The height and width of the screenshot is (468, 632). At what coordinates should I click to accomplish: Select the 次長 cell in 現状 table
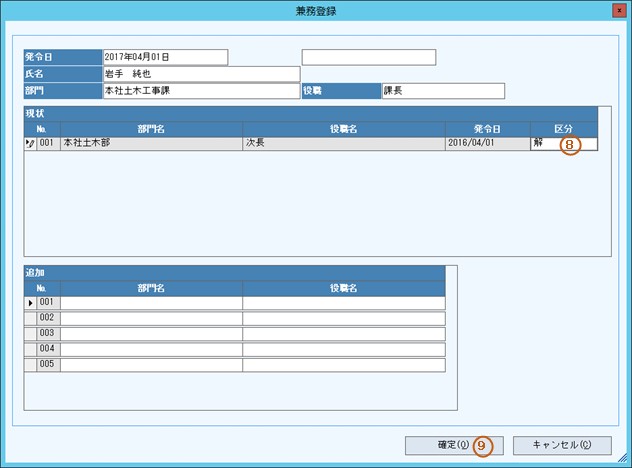(343, 144)
